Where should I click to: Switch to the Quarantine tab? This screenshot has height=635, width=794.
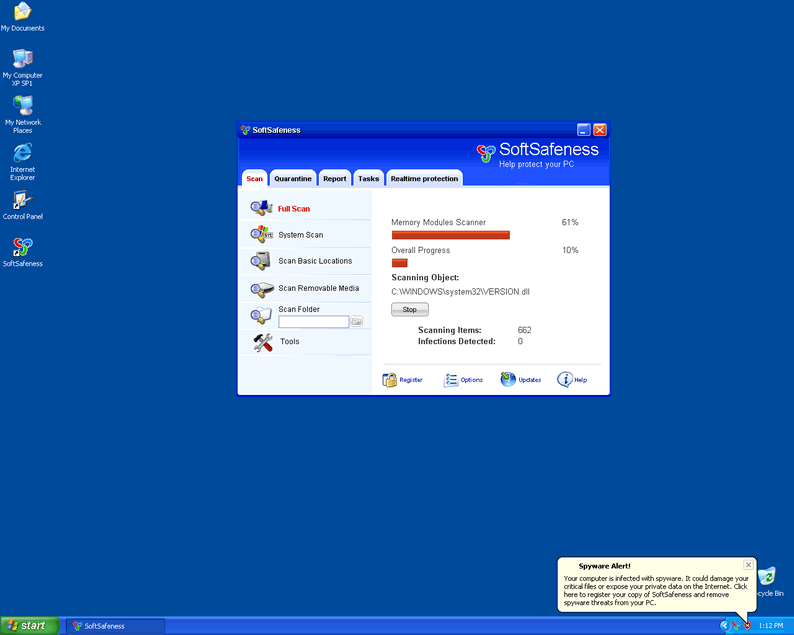(x=293, y=179)
